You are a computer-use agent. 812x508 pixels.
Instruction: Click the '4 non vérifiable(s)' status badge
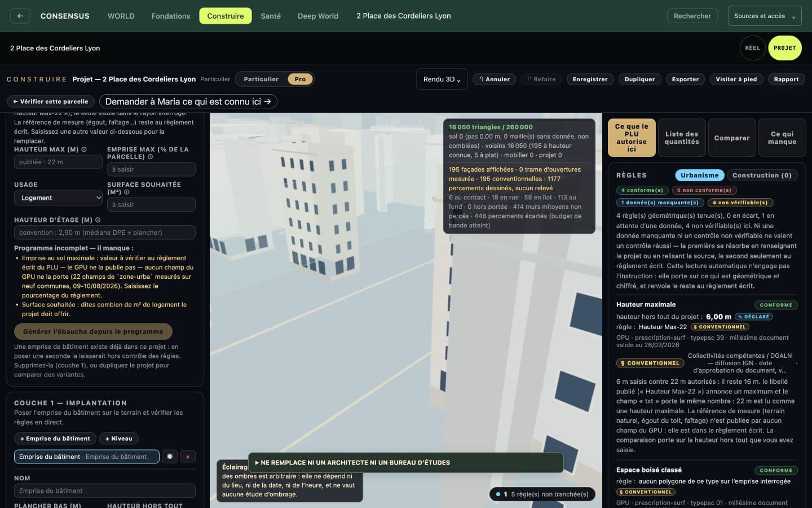tap(740, 203)
